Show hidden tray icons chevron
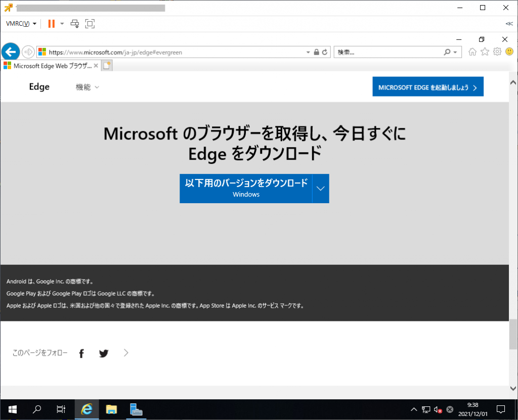This screenshot has width=518, height=420. coord(414,410)
